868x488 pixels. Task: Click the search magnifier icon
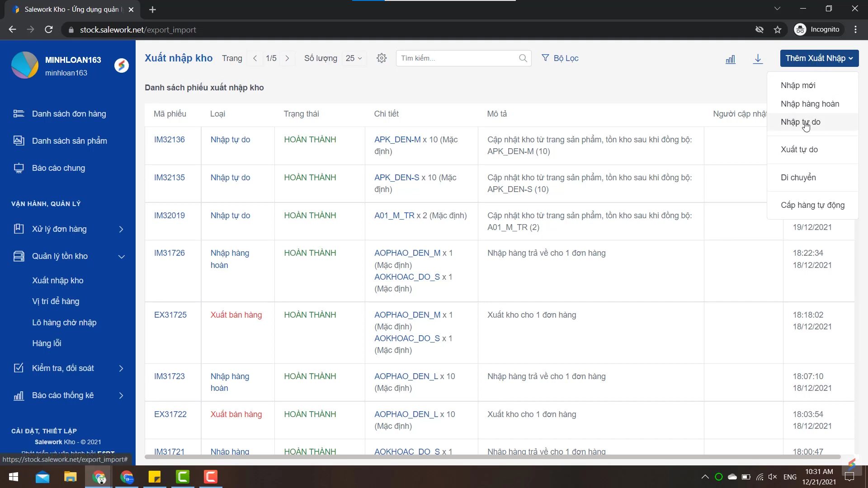523,58
